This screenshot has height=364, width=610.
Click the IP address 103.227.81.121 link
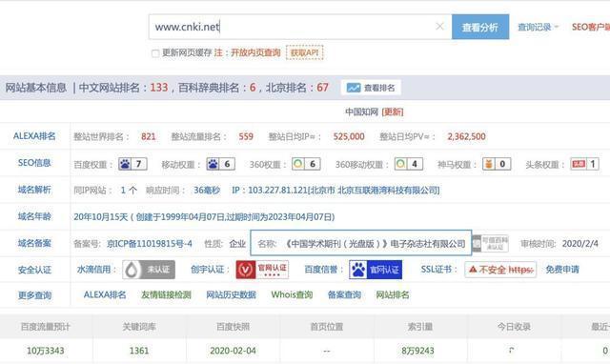coord(335,191)
